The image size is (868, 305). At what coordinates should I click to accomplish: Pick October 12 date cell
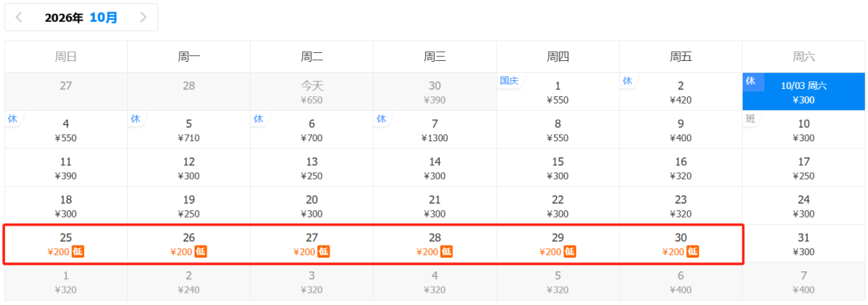(189, 168)
